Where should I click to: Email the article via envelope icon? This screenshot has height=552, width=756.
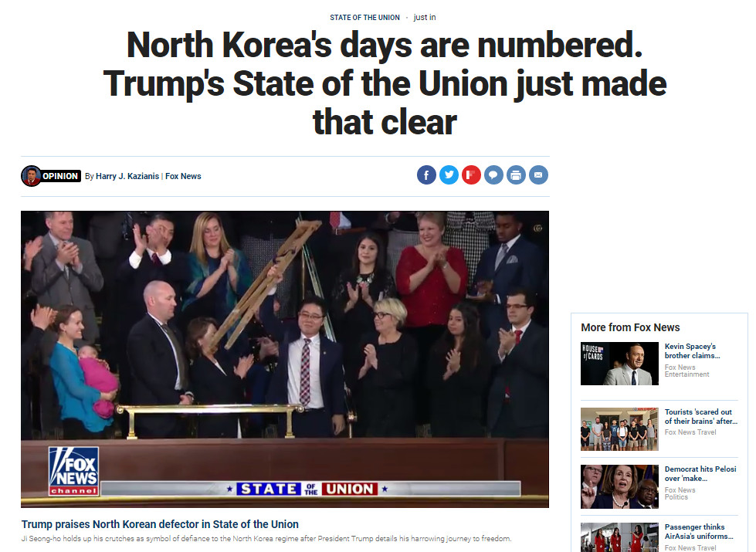(538, 175)
